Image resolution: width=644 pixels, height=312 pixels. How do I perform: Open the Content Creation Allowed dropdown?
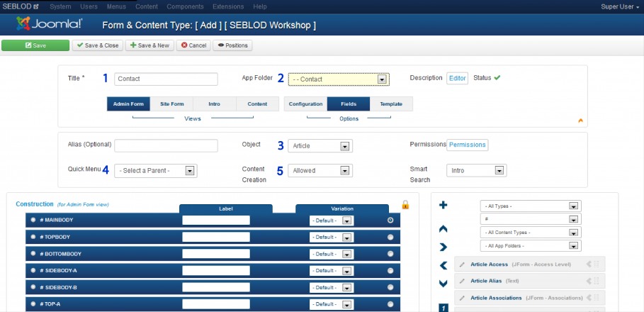(x=320, y=171)
